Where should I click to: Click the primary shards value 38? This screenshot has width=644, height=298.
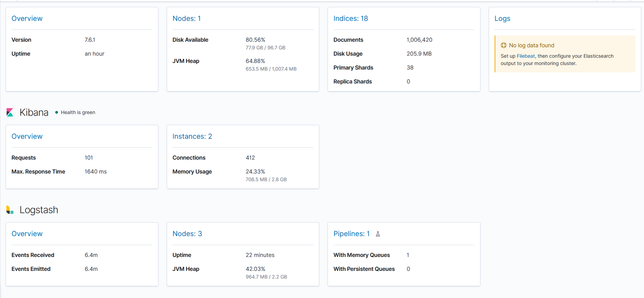(410, 67)
